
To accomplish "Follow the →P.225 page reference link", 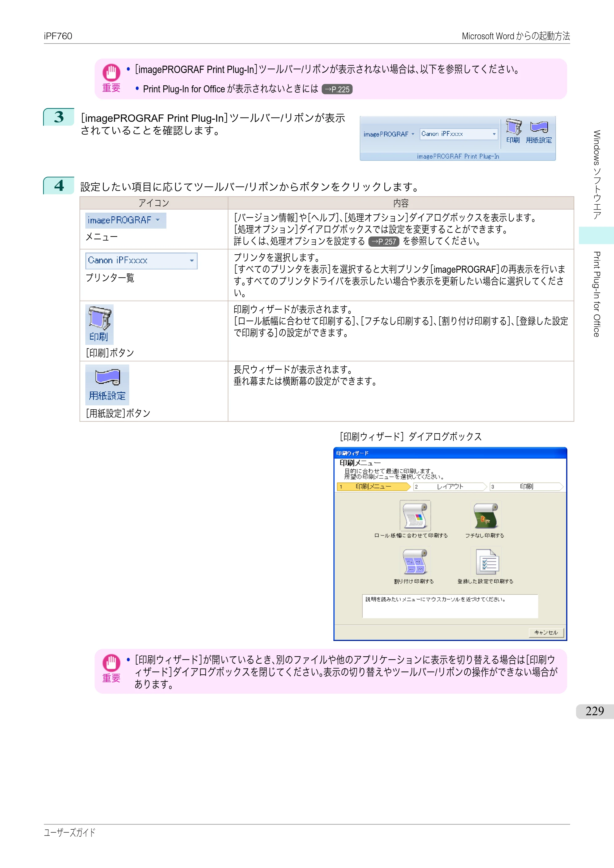I will point(337,90).
